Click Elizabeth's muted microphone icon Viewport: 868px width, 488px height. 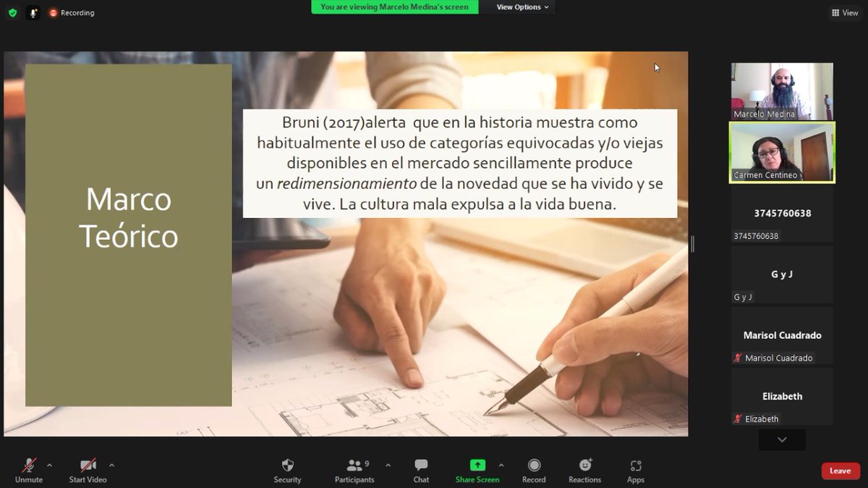click(738, 418)
